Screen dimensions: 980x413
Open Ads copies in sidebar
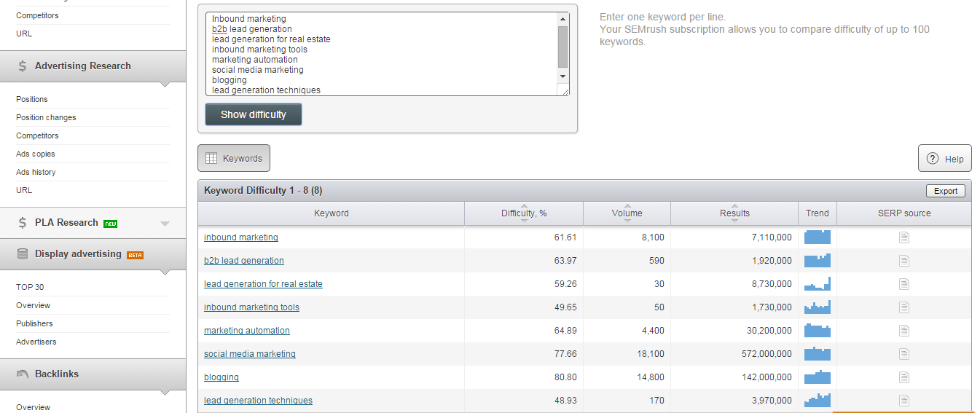[x=36, y=154]
